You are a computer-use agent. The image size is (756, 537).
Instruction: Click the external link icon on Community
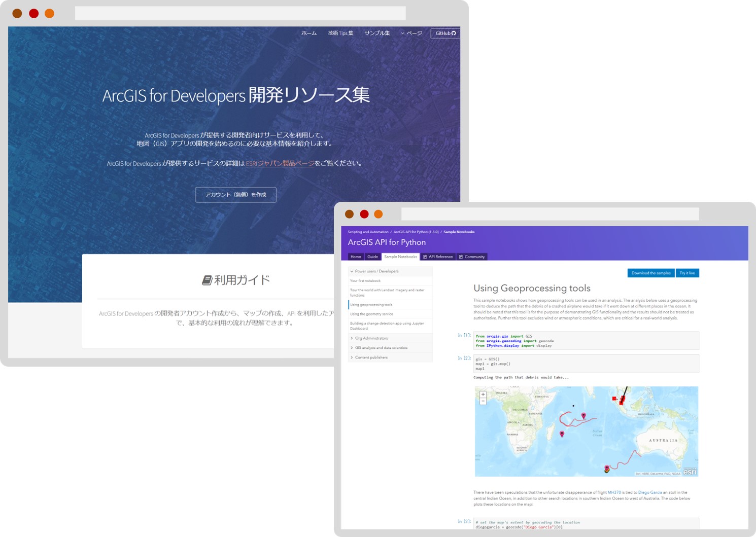[x=461, y=257]
